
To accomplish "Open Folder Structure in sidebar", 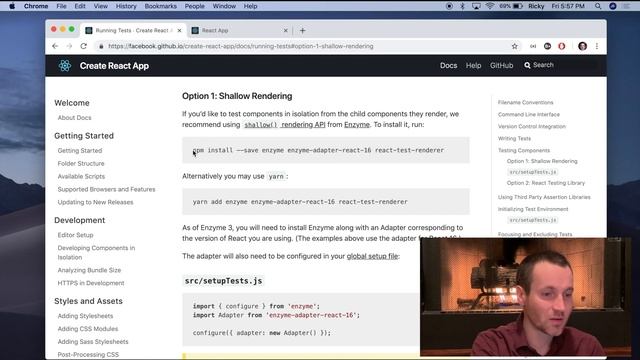I will click(81, 163).
